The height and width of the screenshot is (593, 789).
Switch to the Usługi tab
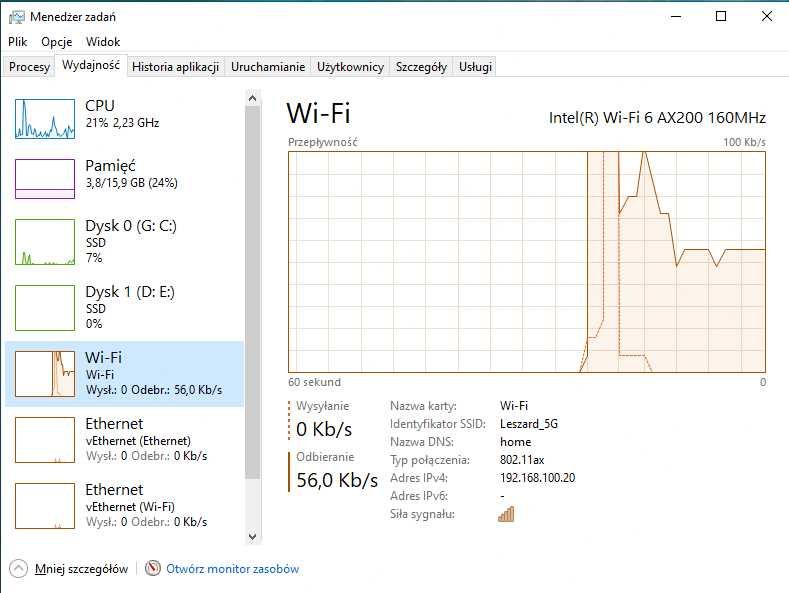[475, 66]
